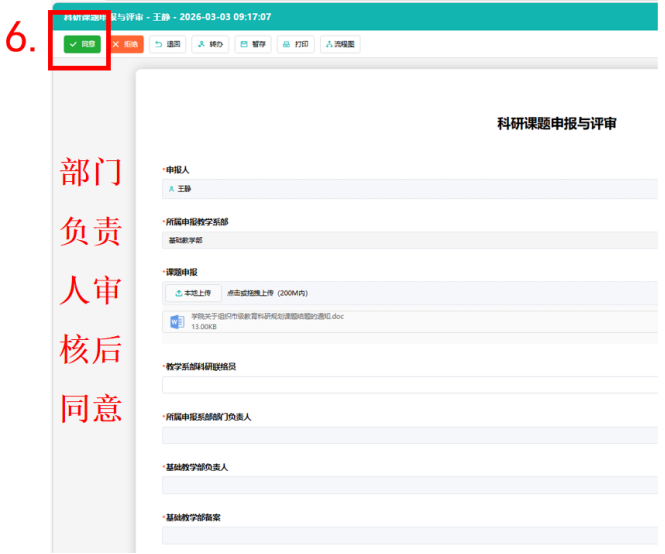Click 暂存 to save draft
Viewport: 665px width, 554px height.
211,45
